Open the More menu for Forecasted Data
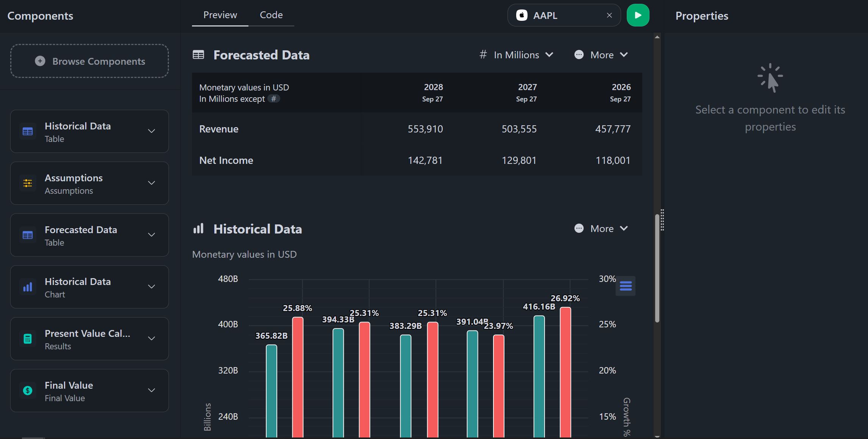This screenshot has height=439, width=868. (x=601, y=55)
